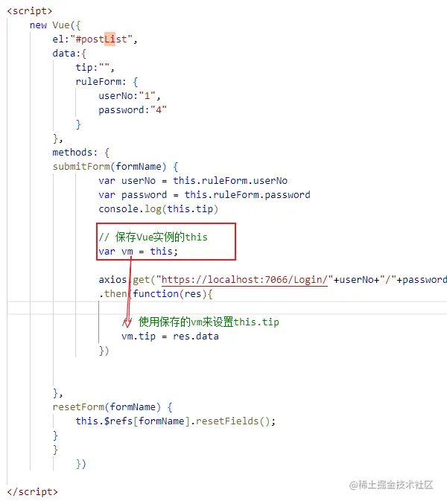Click the closing '})' after vm.tip line
The height and width of the screenshot is (504, 447).
click(x=104, y=351)
